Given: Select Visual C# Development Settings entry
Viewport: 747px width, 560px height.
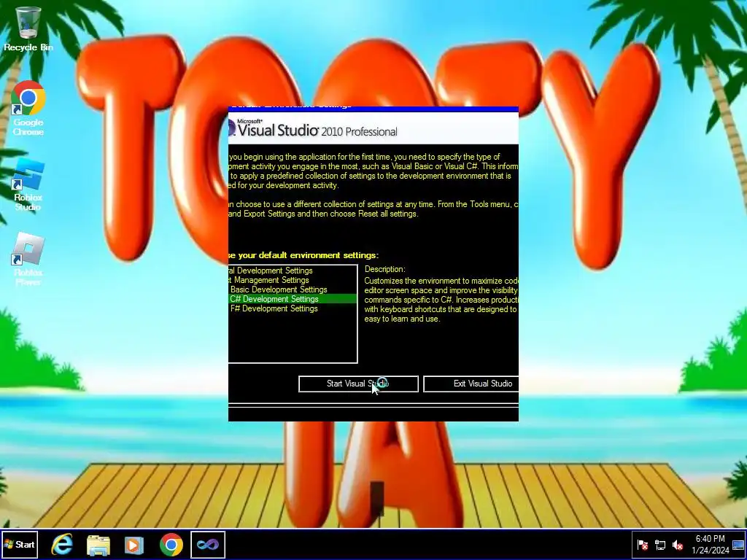Looking at the screenshot, I should click(292, 299).
